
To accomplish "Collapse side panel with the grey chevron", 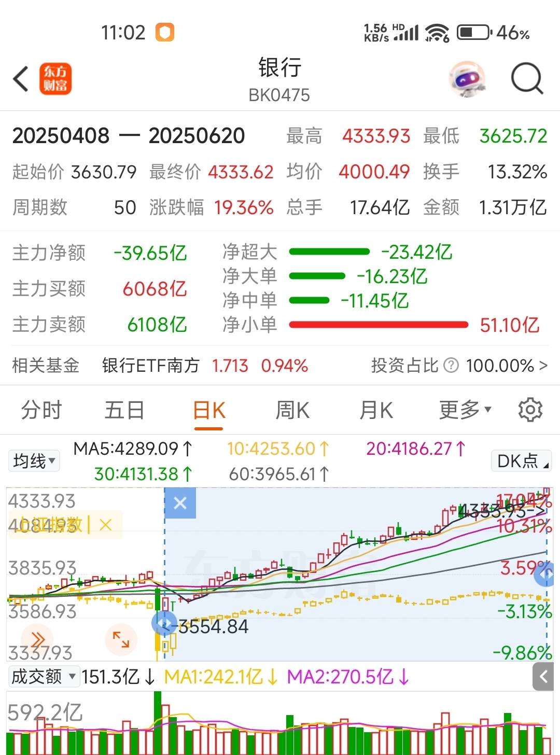I will coord(543,676).
